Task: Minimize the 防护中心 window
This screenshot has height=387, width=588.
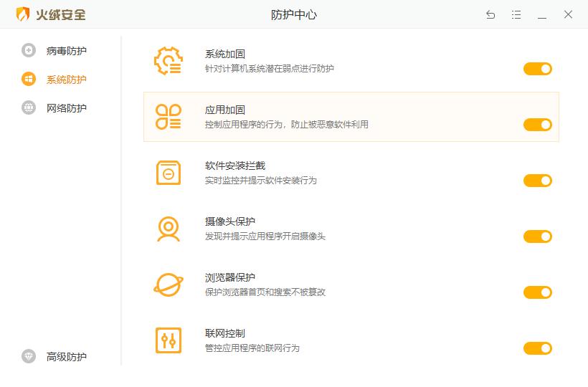Action: pos(542,17)
